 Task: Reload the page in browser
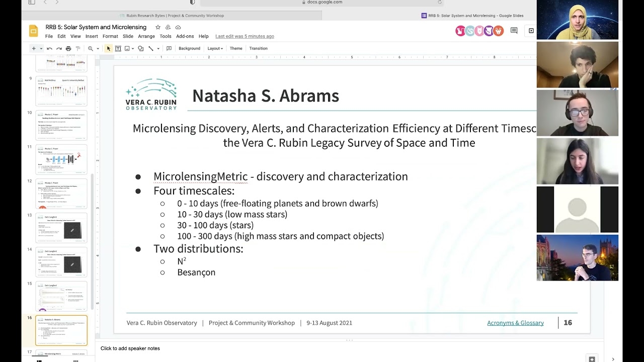coord(439,2)
